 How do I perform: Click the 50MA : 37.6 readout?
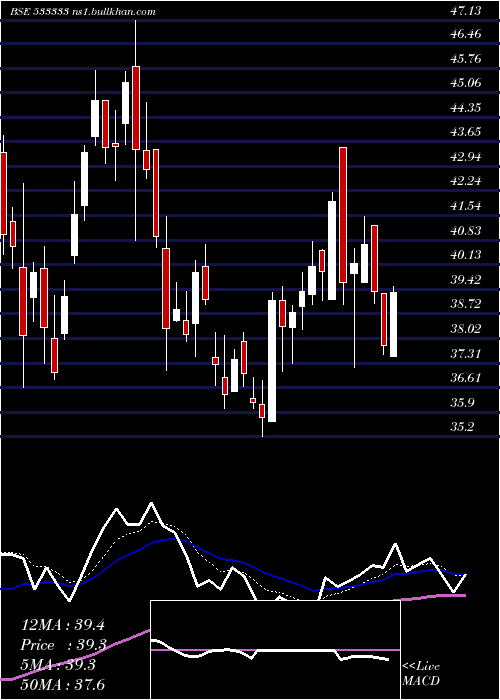click(63, 685)
